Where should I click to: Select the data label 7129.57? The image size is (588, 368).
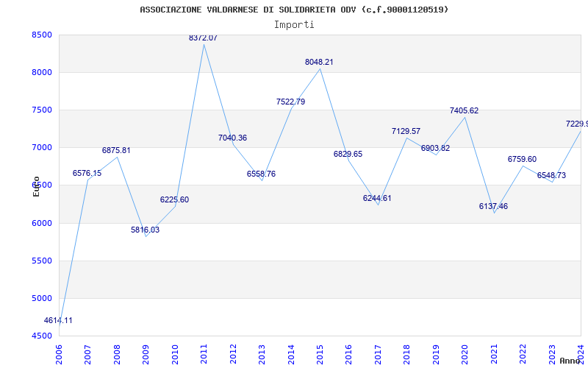tap(406, 131)
